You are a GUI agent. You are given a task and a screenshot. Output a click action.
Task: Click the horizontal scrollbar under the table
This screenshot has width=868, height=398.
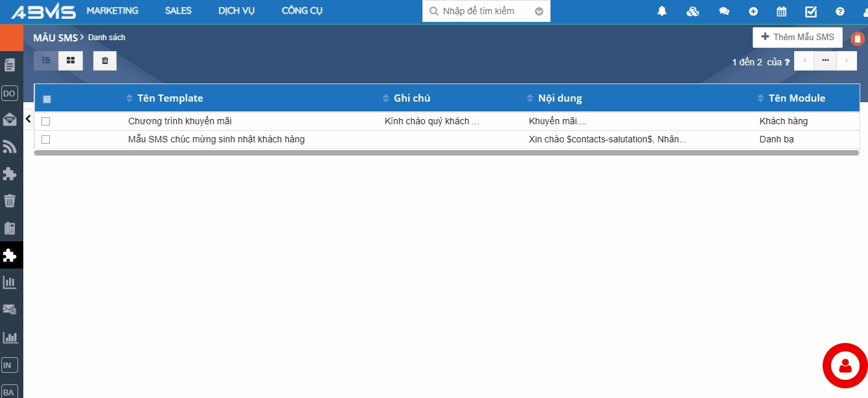(446, 153)
